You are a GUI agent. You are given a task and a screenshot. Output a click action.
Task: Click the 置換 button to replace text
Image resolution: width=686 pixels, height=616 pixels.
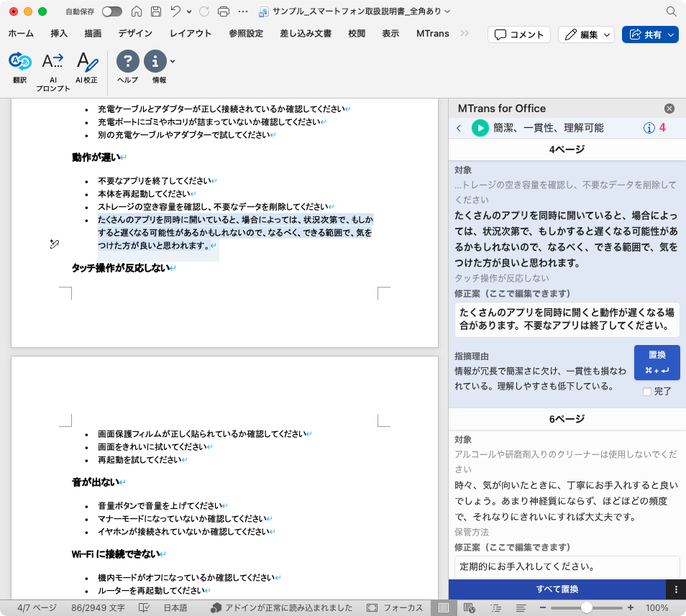tap(655, 362)
